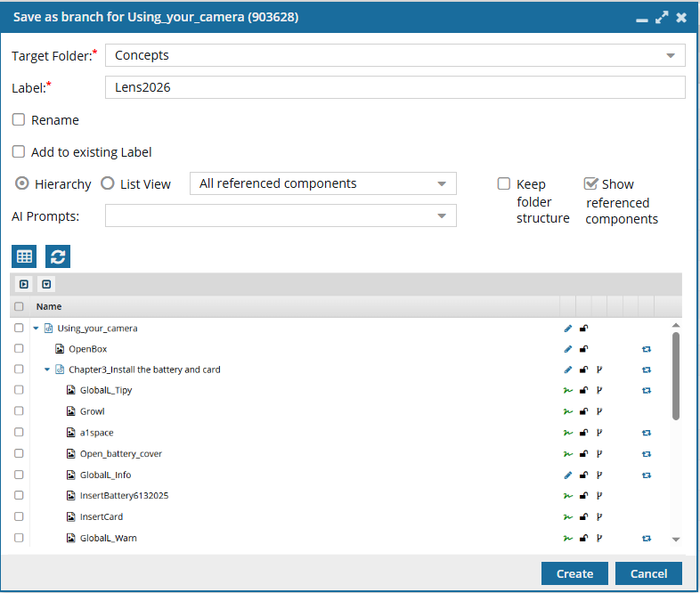Click reuse arrows icon in Open_battery_cover row
This screenshot has width=700, height=593.
(x=647, y=454)
